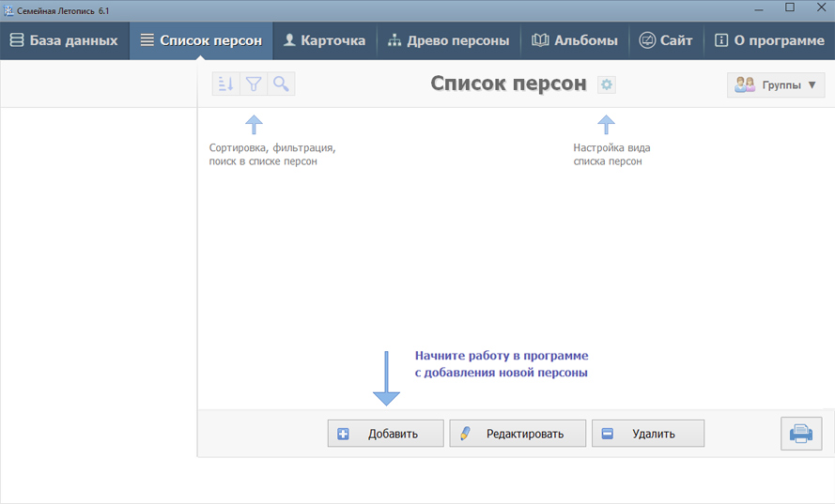Screen dimensions: 835x504
Task: Open the filter funnel tool
Action: 254,84
